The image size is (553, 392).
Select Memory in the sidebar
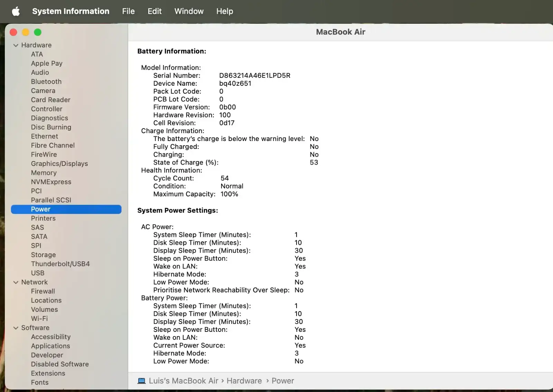pyautogui.click(x=44, y=173)
